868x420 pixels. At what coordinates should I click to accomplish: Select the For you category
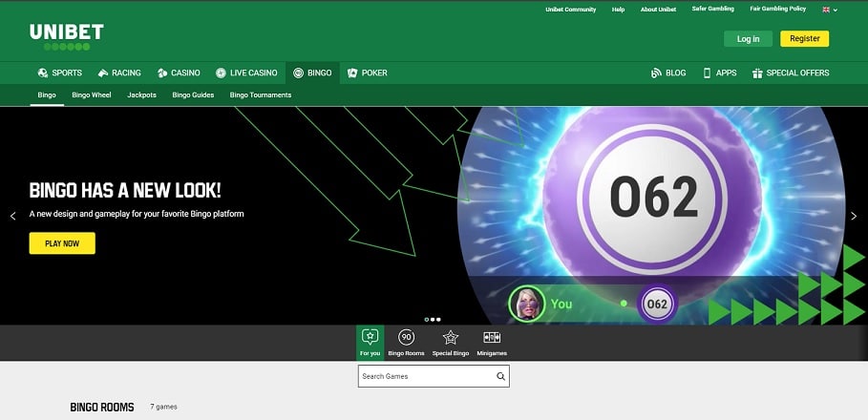point(370,343)
